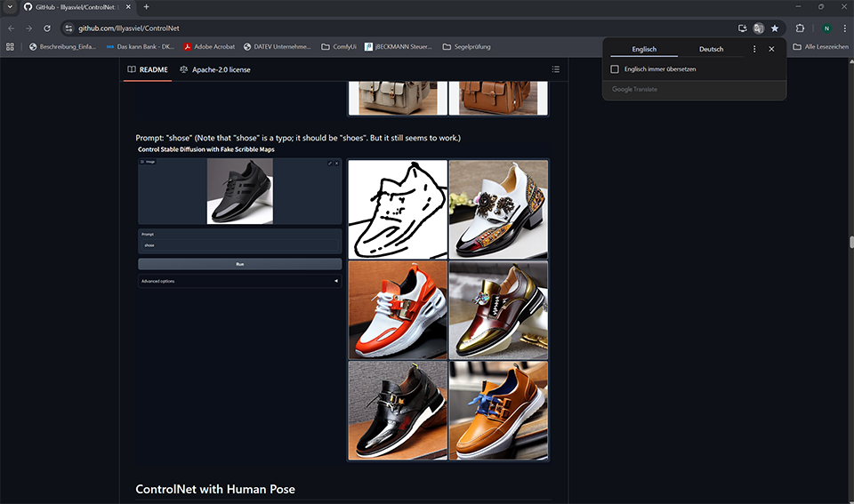Expand the tab search dropdown arrow
The height and width of the screenshot is (504, 854).
tap(9, 7)
